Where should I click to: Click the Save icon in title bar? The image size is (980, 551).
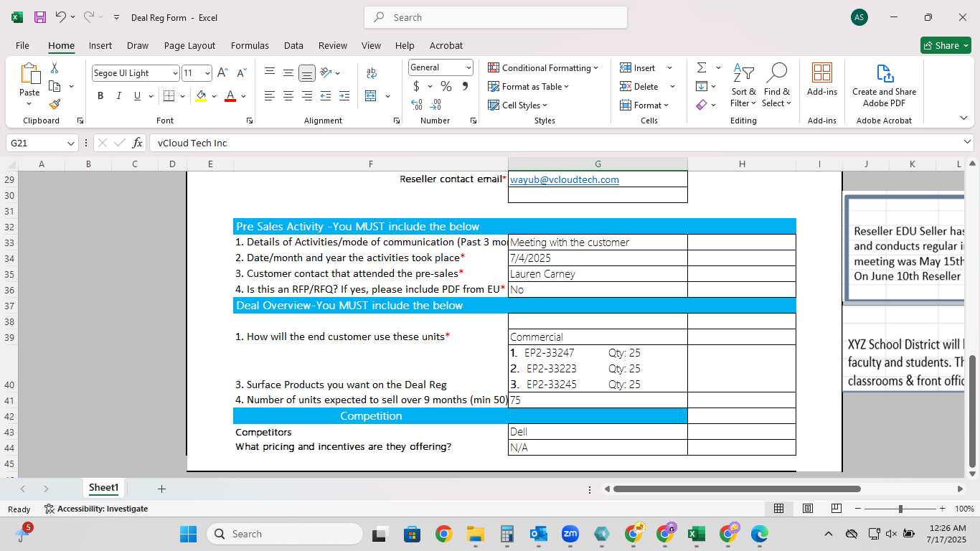40,17
